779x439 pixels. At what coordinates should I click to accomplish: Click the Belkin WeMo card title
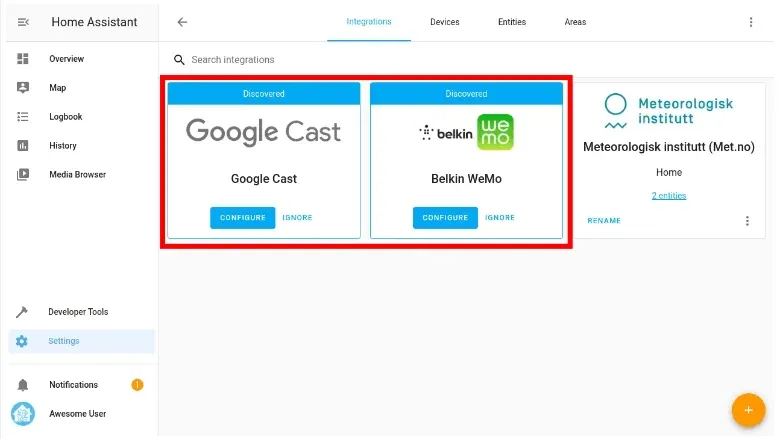(467, 179)
